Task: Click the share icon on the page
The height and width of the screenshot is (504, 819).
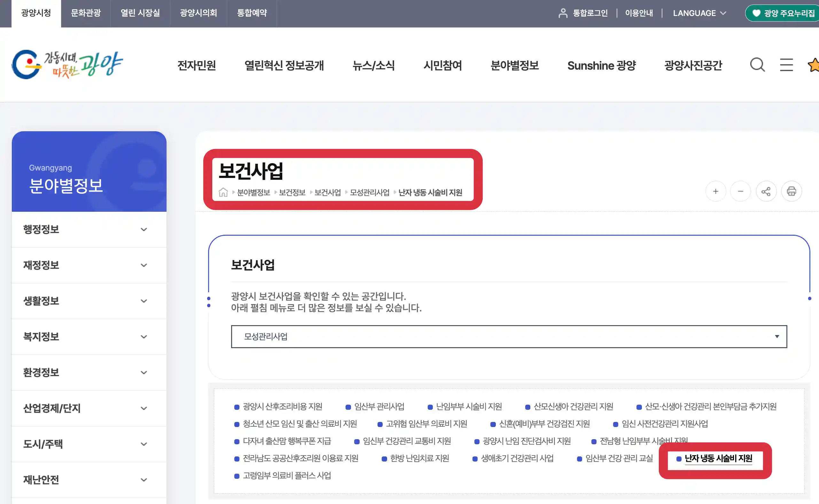Action: (766, 191)
